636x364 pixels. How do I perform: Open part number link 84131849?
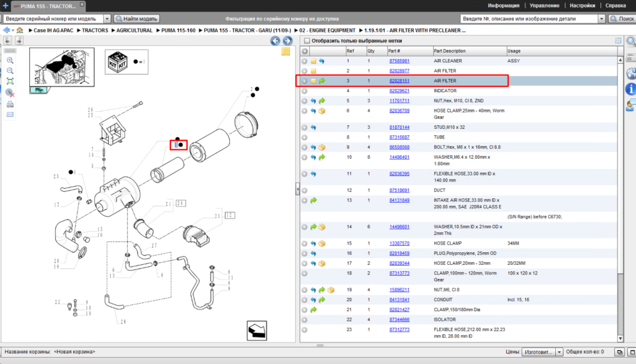(x=399, y=200)
